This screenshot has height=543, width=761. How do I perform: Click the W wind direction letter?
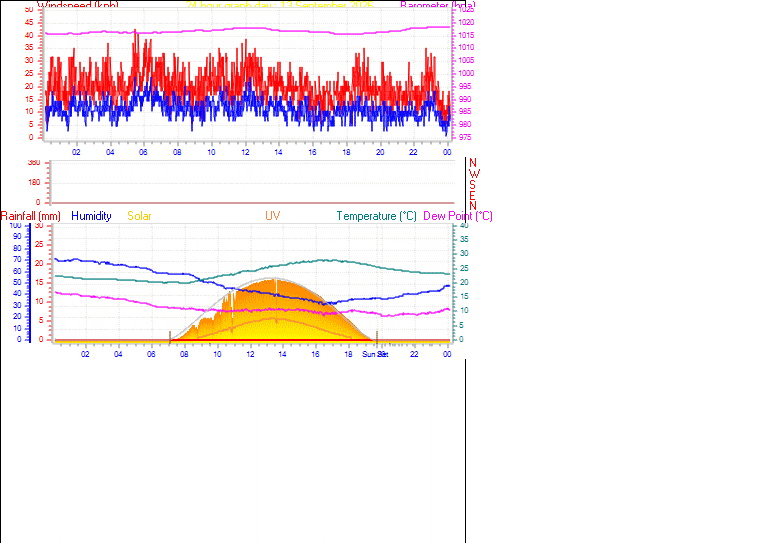474,174
